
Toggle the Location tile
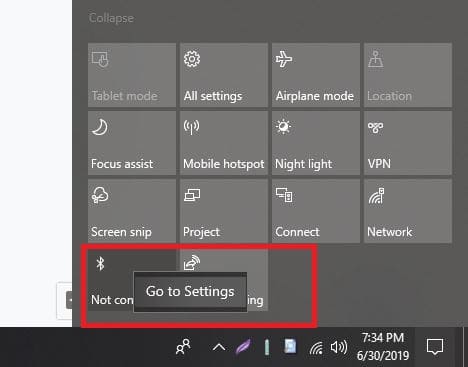[x=408, y=75]
